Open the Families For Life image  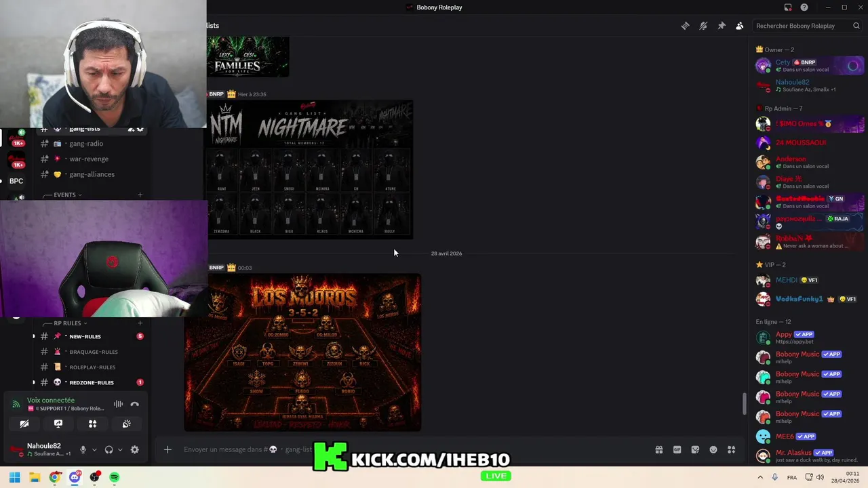[x=248, y=57]
